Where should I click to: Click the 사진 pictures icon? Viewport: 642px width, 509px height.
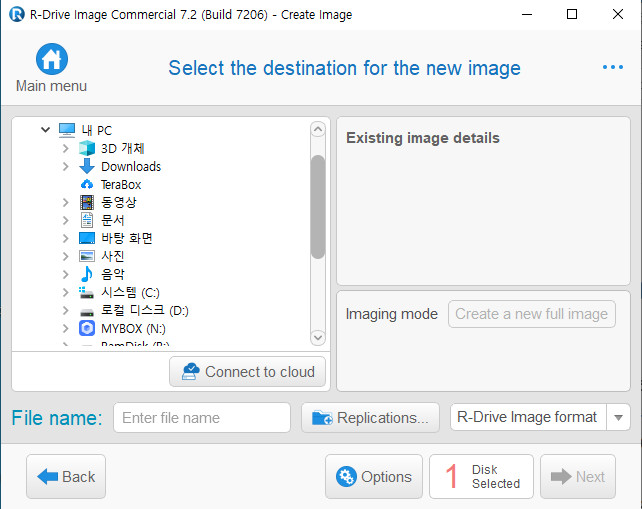coord(87,256)
